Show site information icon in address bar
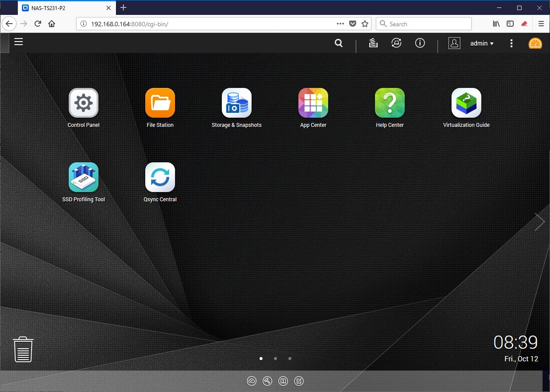The width and height of the screenshot is (550, 392). pos(84,24)
